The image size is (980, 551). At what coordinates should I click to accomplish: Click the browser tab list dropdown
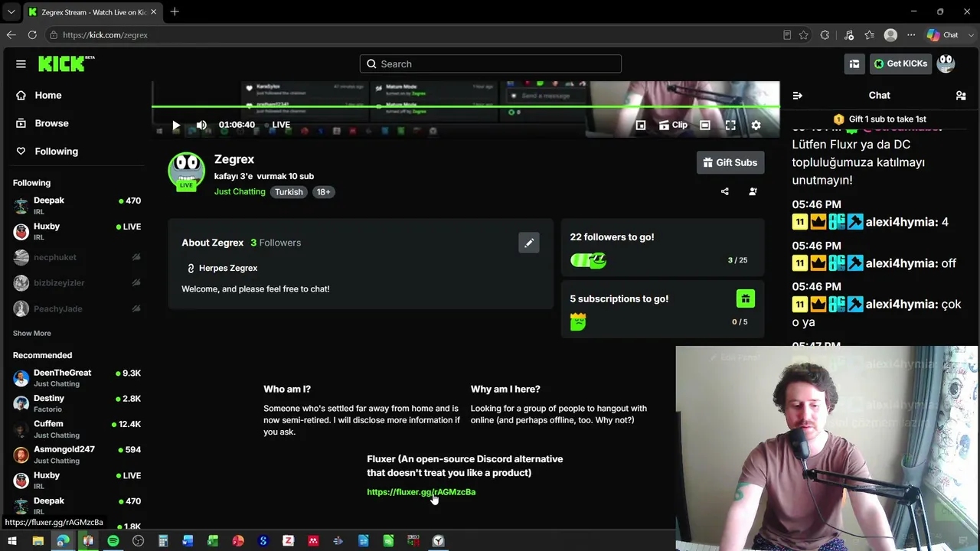click(11, 12)
